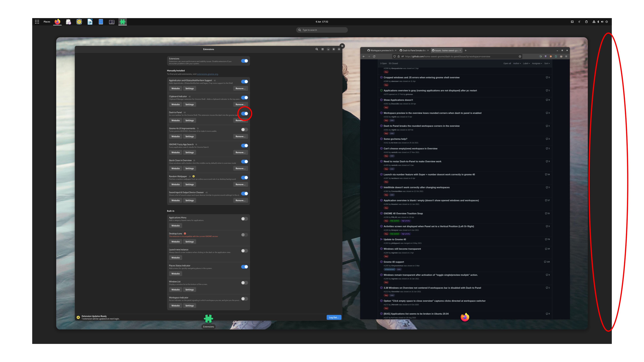Image resolution: width=644 pixels, height=362 pixels.
Task: Click the Type to search field
Action: click(x=322, y=30)
